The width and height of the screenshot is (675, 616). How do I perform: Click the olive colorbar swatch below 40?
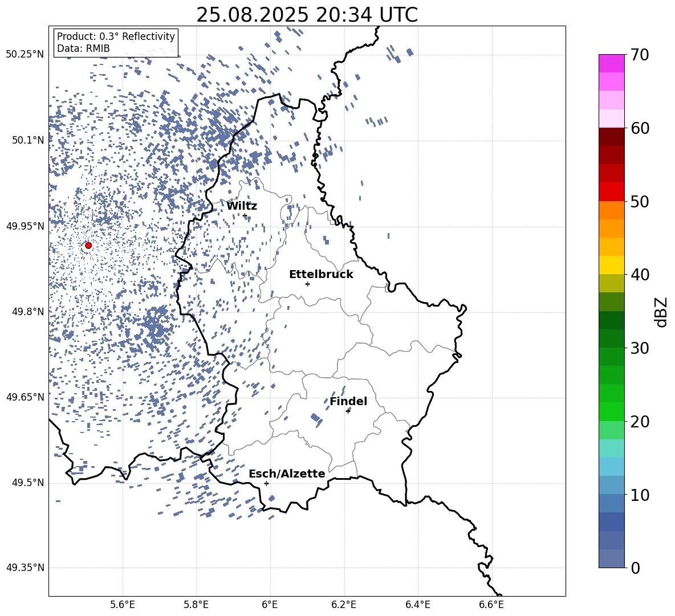coord(611,283)
